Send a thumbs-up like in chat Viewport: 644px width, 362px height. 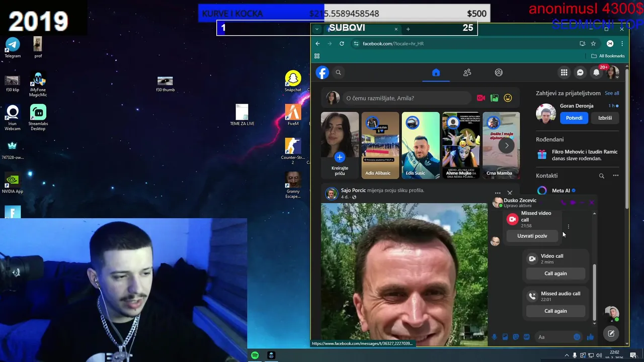click(x=590, y=337)
